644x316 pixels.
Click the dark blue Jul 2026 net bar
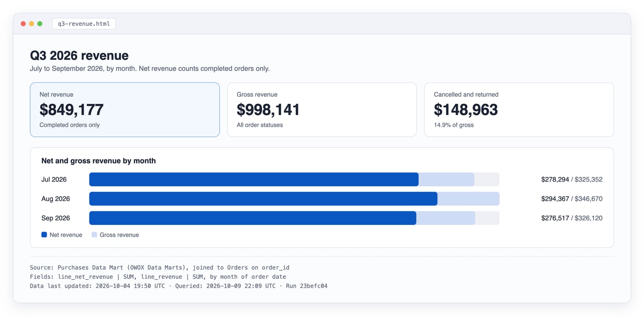click(x=254, y=179)
